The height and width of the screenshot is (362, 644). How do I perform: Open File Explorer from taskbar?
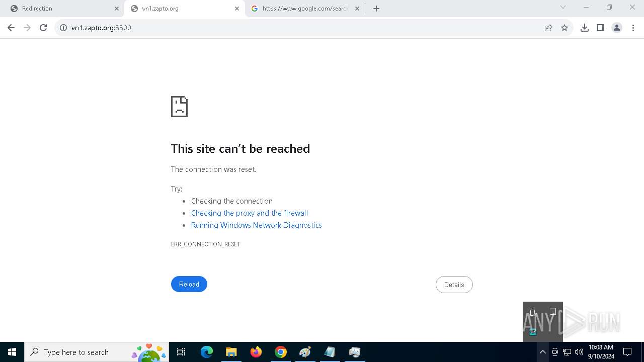[231, 352]
